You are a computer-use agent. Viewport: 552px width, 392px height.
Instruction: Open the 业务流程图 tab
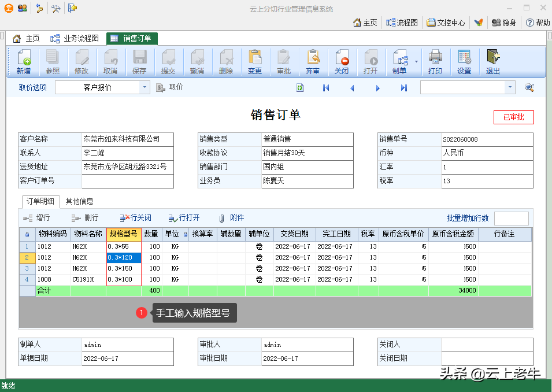click(x=75, y=38)
